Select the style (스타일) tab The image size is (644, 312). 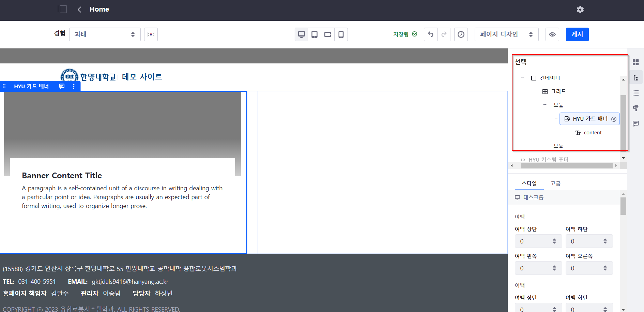[x=529, y=183]
